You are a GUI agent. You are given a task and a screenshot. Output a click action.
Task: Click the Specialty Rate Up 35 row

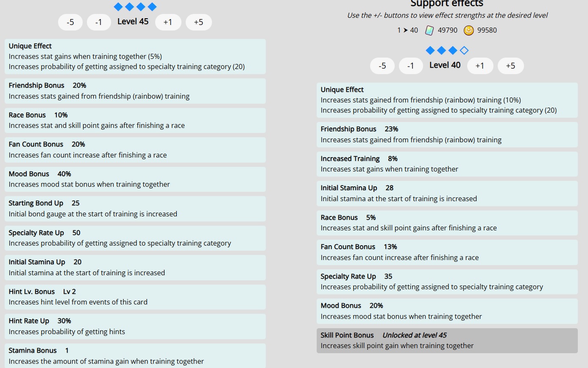point(447,282)
